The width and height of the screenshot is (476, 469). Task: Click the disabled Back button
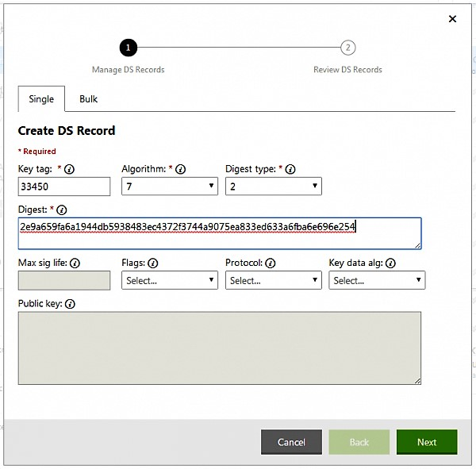tap(359, 442)
